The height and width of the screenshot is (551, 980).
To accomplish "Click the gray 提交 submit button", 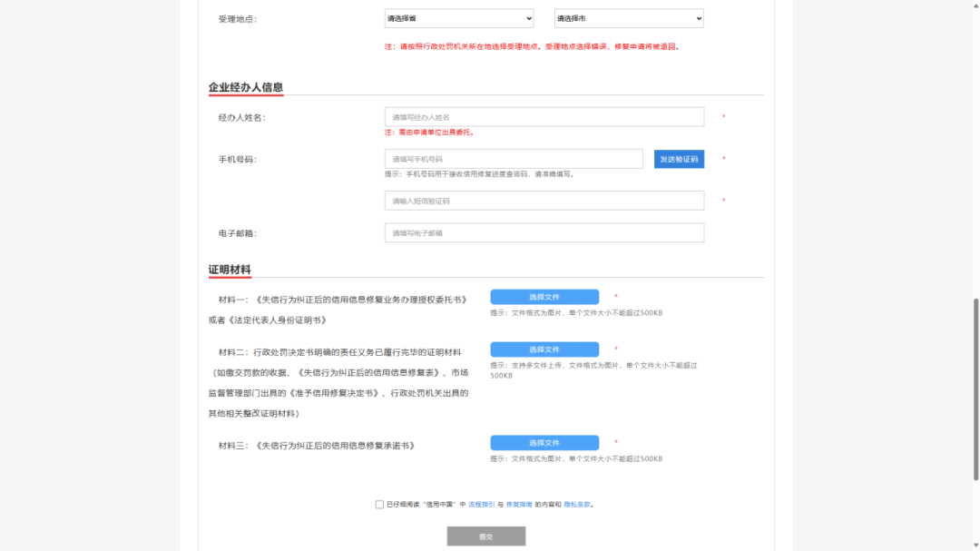I will click(485, 536).
